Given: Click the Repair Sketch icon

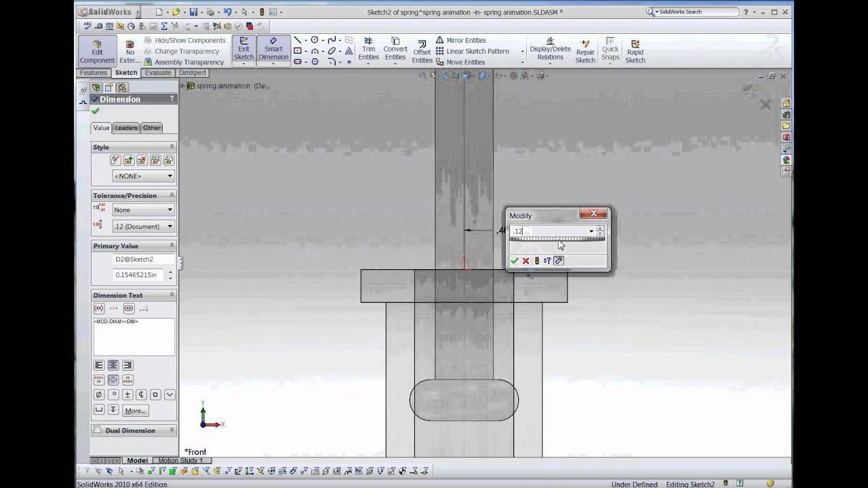Looking at the screenshot, I should point(585,51).
